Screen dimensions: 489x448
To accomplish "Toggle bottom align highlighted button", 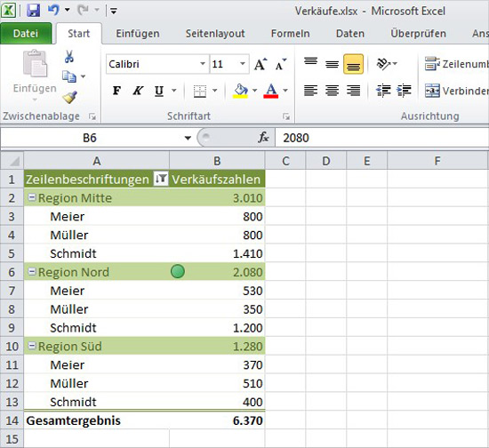I will (353, 64).
